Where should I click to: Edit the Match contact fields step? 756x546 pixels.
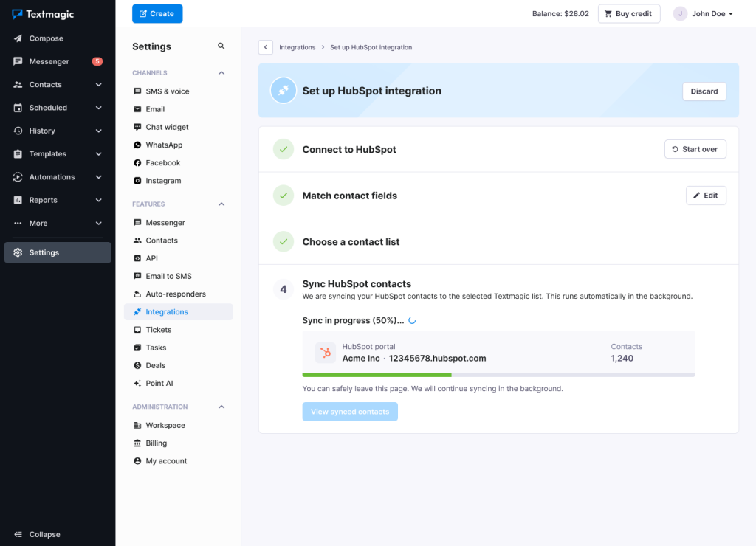[x=706, y=196]
